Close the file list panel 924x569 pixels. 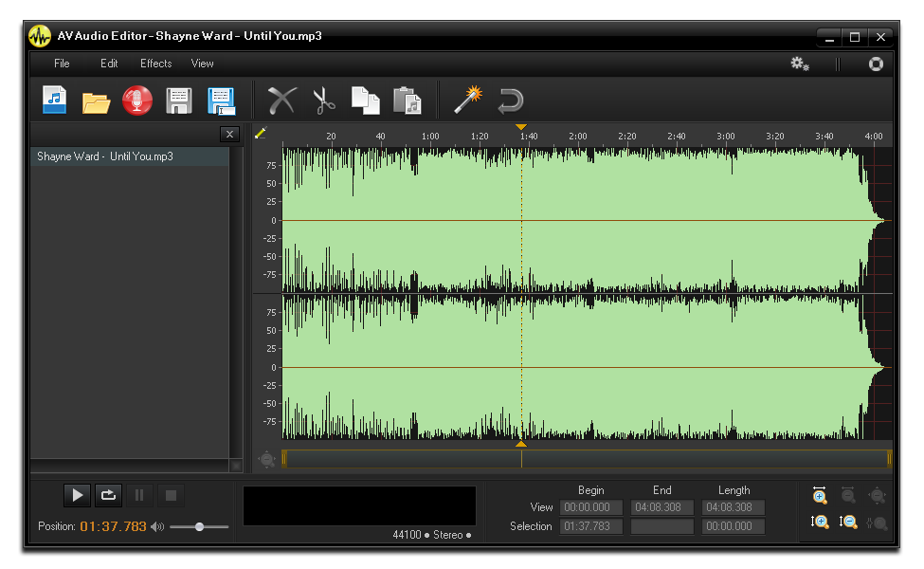coord(230,134)
